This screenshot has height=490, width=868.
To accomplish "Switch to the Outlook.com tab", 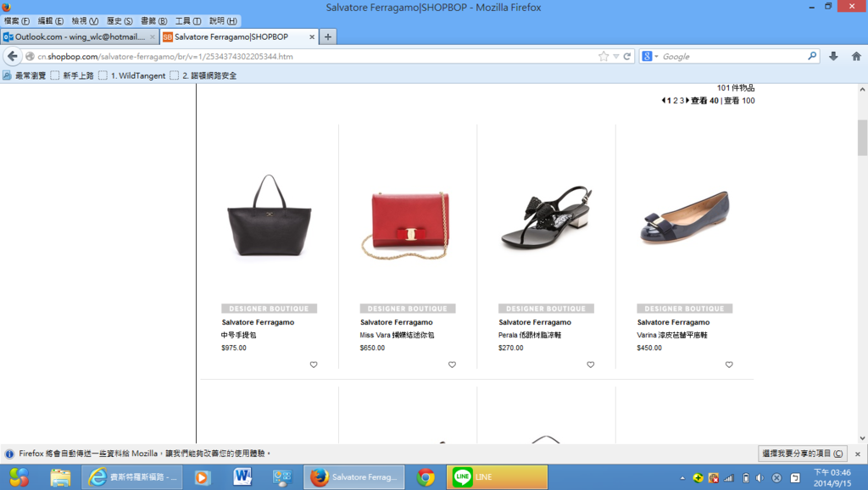I will point(80,36).
